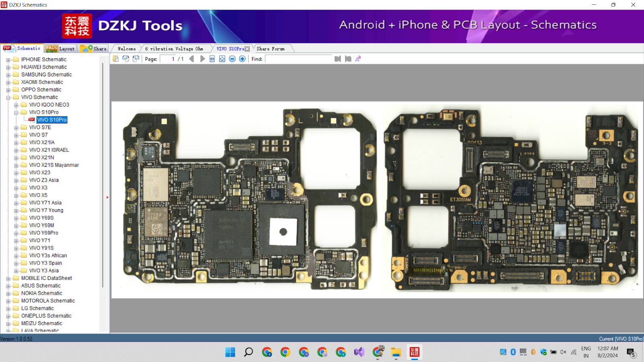This screenshot has width=644, height=362.
Task: Select MEIZU Schematic folder
Action: (42, 323)
